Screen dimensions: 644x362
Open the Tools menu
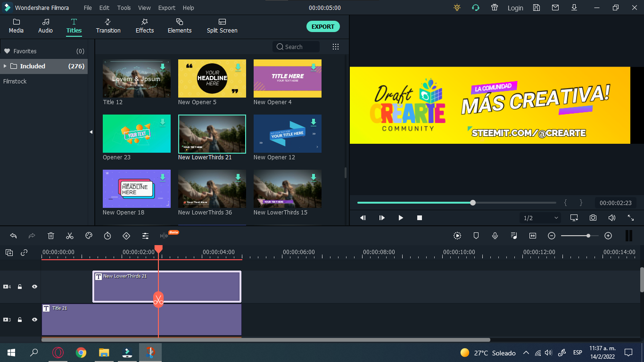pyautogui.click(x=124, y=8)
